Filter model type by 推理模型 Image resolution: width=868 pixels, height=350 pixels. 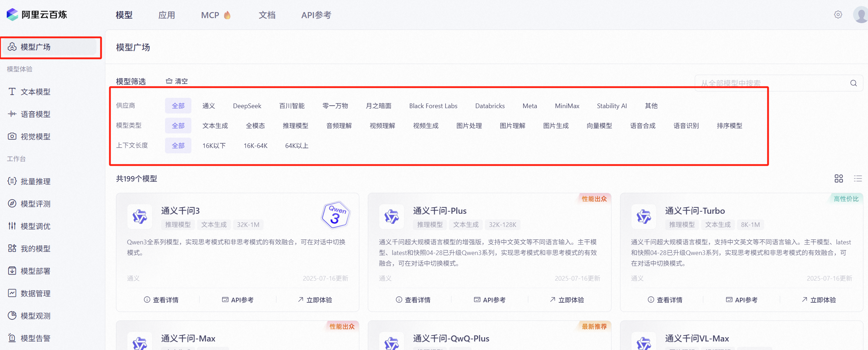click(296, 126)
